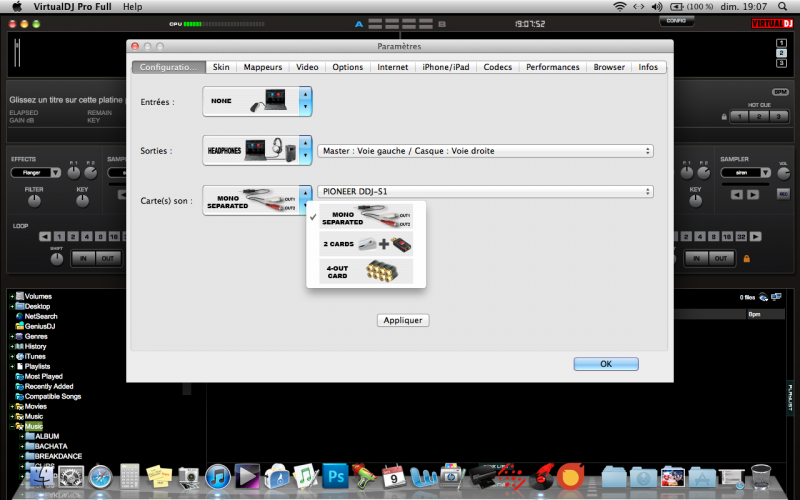800x500 pixels.
Task: Open the Codecs tab
Action: 497,67
